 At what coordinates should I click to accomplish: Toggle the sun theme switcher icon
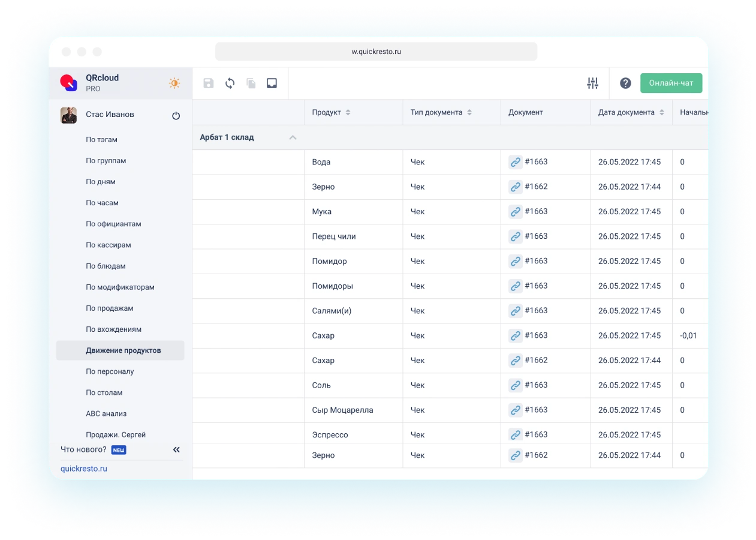tap(174, 83)
